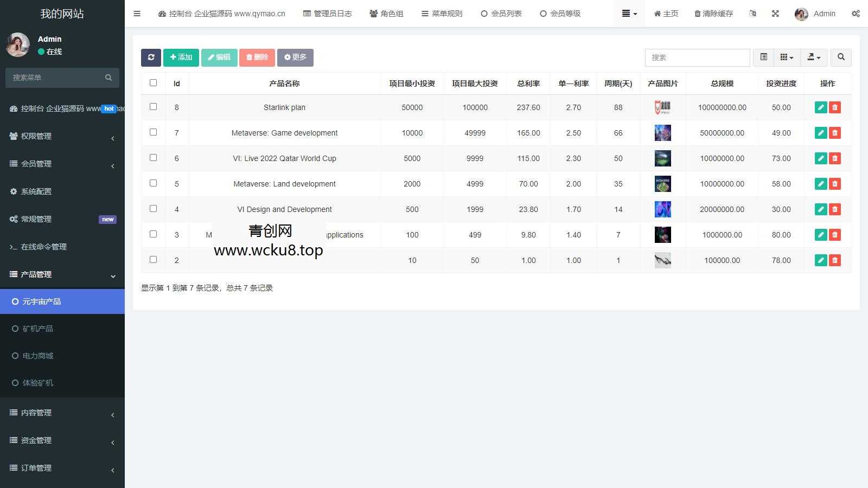
Task: Click the refresh icon above the product table
Action: tap(151, 57)
